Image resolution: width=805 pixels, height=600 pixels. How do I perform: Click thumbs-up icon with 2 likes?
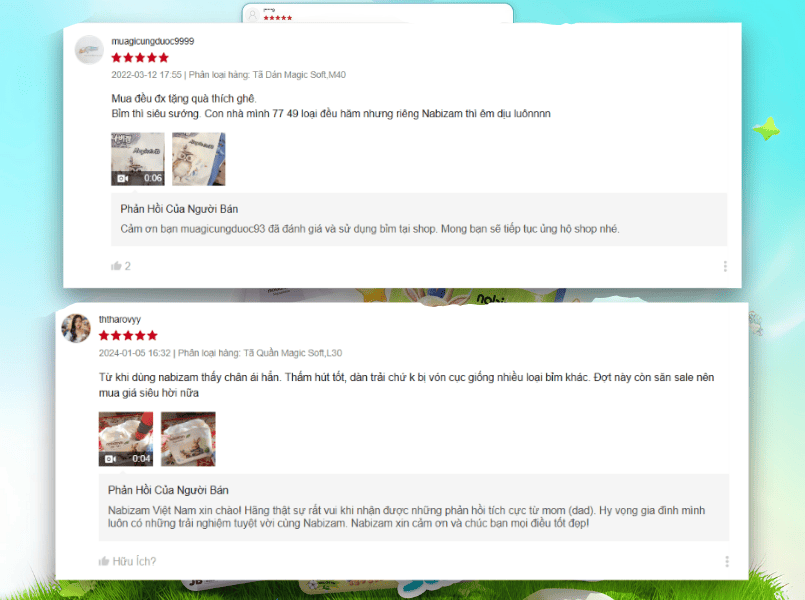coord(117,266)
